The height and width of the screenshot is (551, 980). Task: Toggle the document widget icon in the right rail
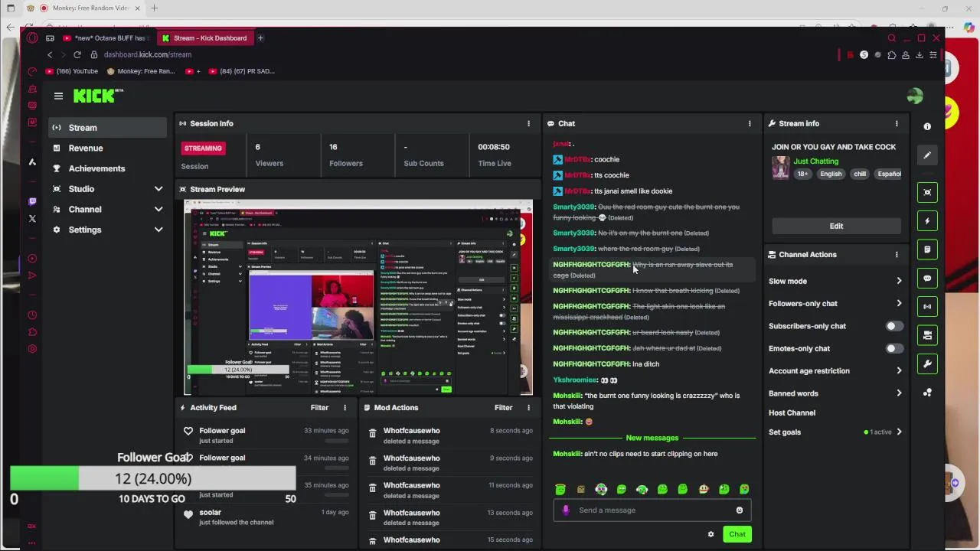pyautogui.click(x=927, y=249)
